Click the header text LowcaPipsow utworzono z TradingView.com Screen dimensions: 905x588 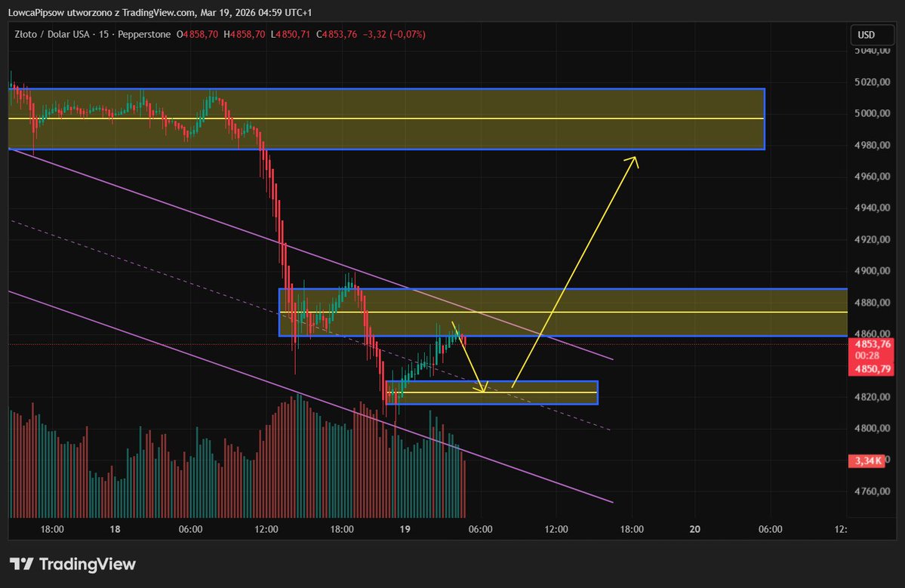(102, 12)
